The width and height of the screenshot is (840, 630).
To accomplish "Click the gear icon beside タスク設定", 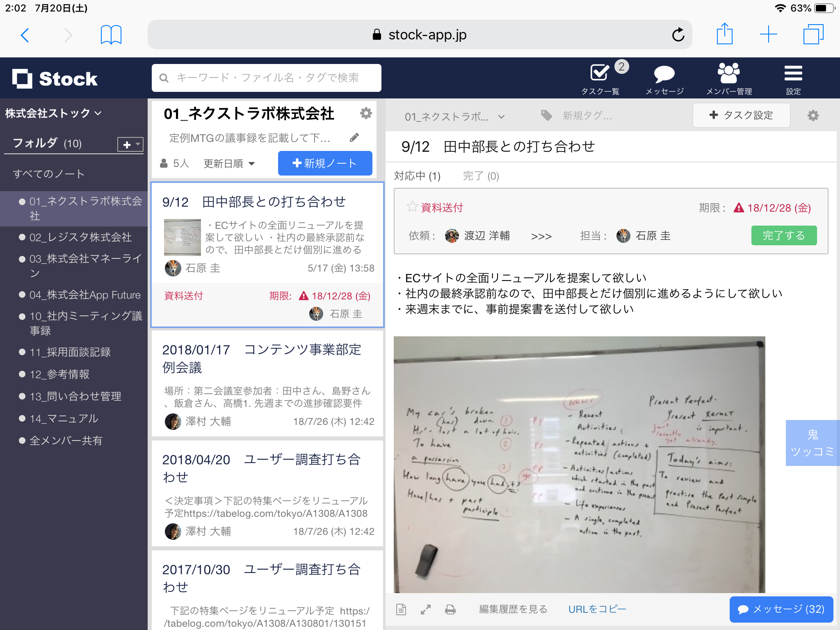I will 813,115.
